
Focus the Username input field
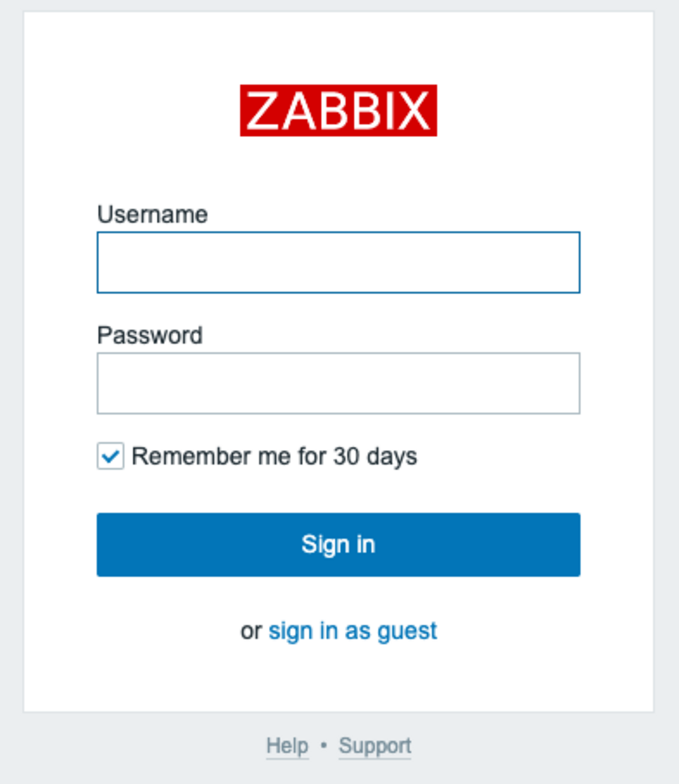coord(338,262)
